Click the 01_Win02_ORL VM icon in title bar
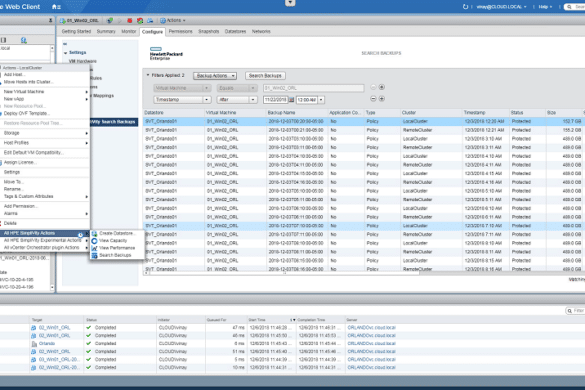Viewport: 585px width, 390px height. coord(62,21)
